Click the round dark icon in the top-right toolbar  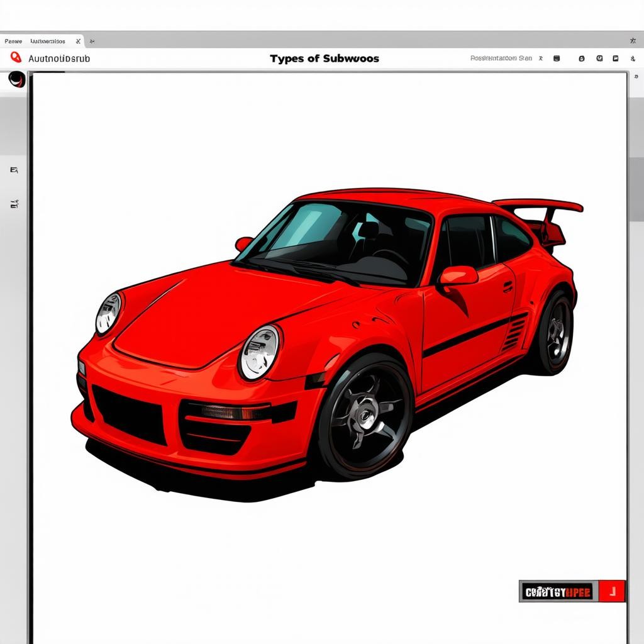pos(582,58)
